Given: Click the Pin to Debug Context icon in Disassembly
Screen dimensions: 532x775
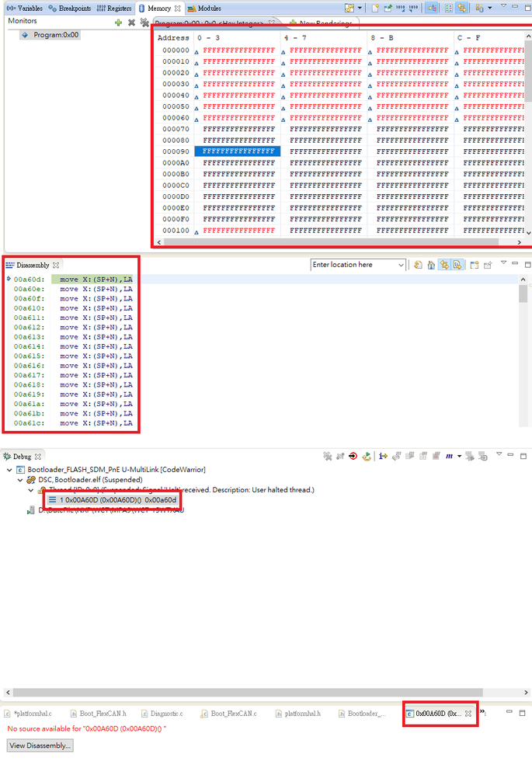Looking at the screenshot, I should [x=488, y=265].
